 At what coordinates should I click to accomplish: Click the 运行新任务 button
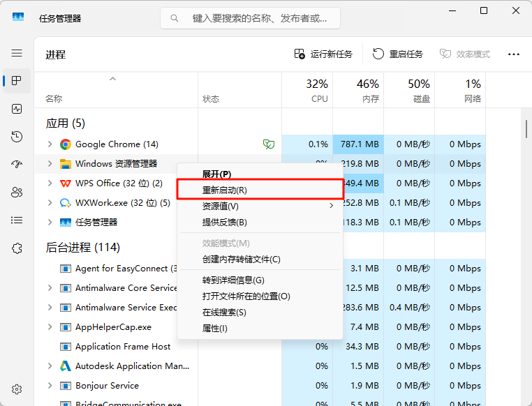pos(323,54)
